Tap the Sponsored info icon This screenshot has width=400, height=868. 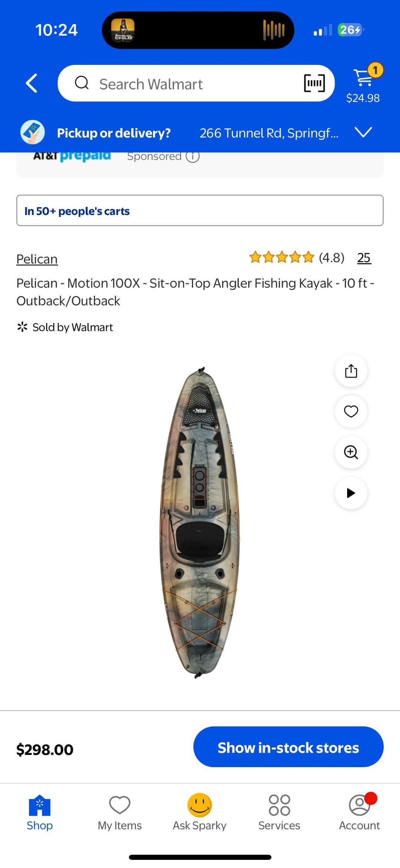point(193,156)
